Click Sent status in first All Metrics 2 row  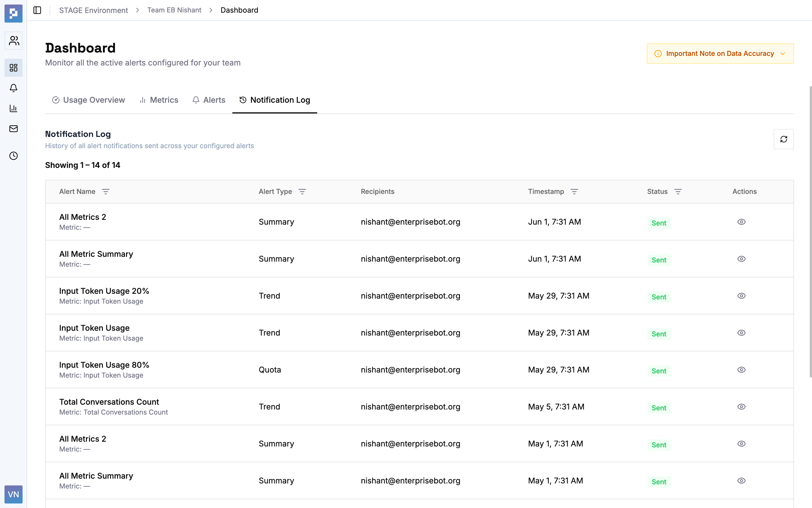click(659, 223)
